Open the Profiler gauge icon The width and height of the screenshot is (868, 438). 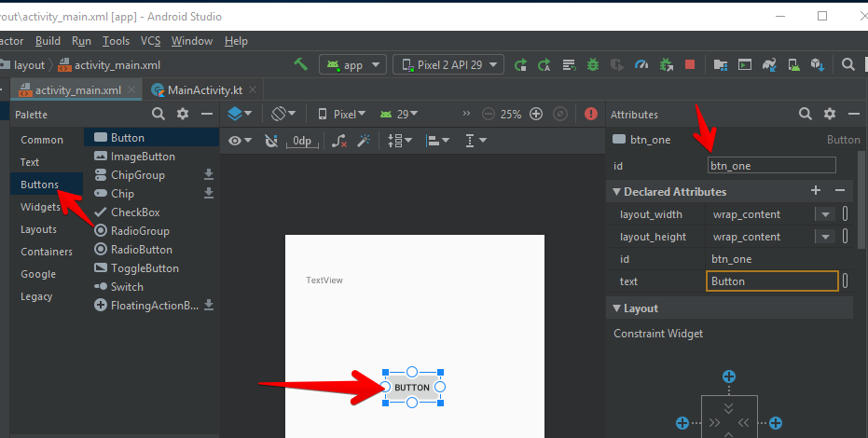click(641, 64)
